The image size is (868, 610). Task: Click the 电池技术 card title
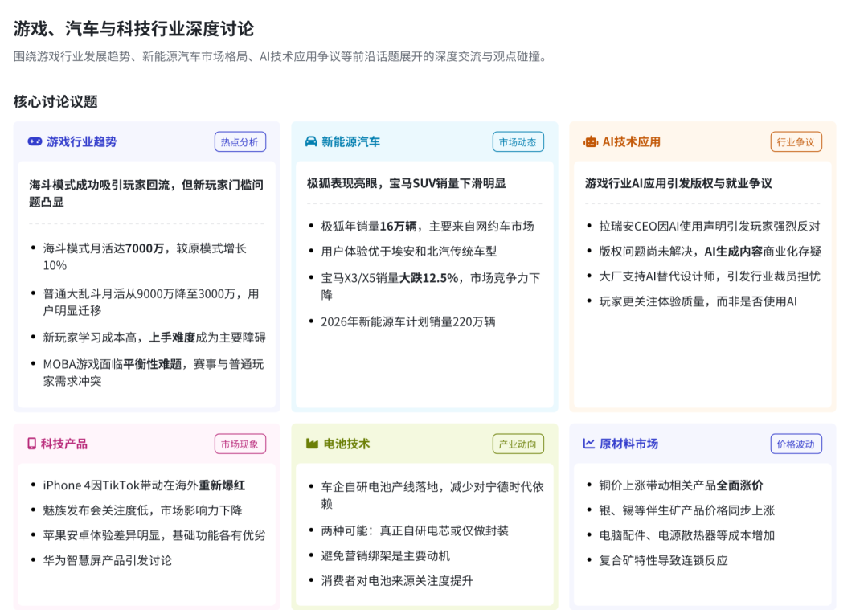click(x=346, y=444)
